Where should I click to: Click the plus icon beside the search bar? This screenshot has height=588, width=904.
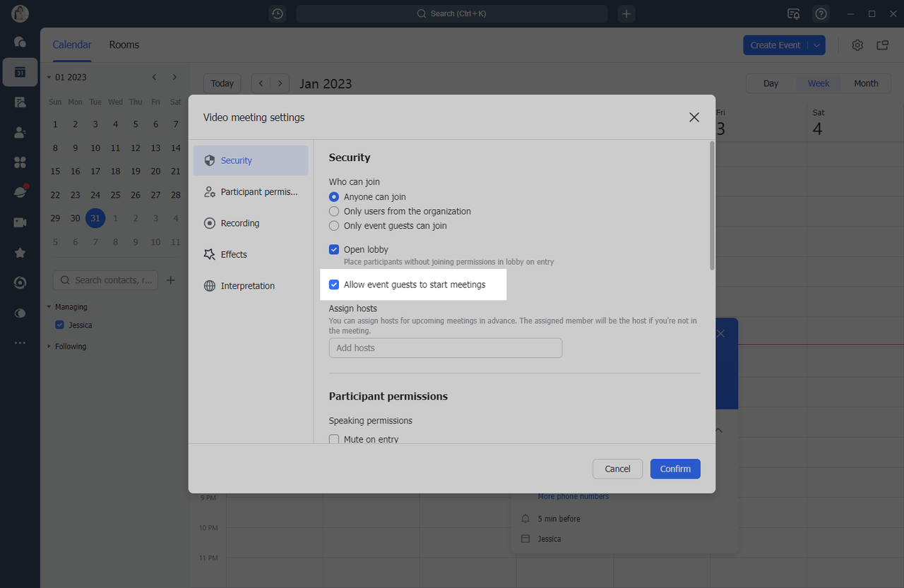(626, 13)
